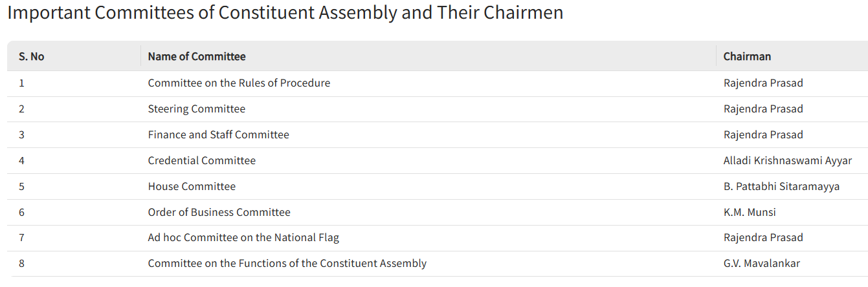Viewport: 868px width, 287px height.
Task: Select the 'Finance and Staff Committee' cell
Action: click(x=218, y=134)
